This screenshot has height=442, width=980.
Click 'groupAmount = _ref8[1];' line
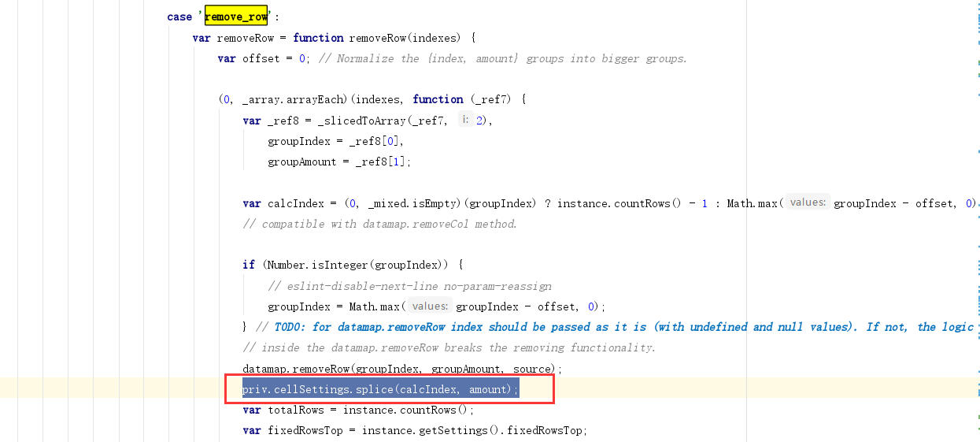(339, 162)
